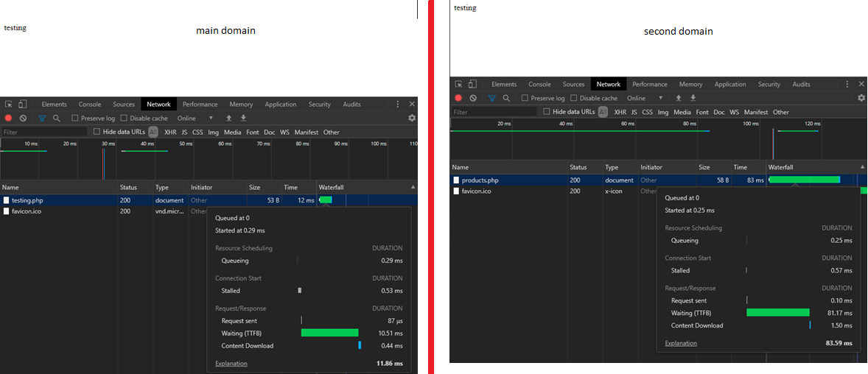
Task: Open the Security tab in second domain DevTools
Action: pyautogui.click(x=769, y=84)
